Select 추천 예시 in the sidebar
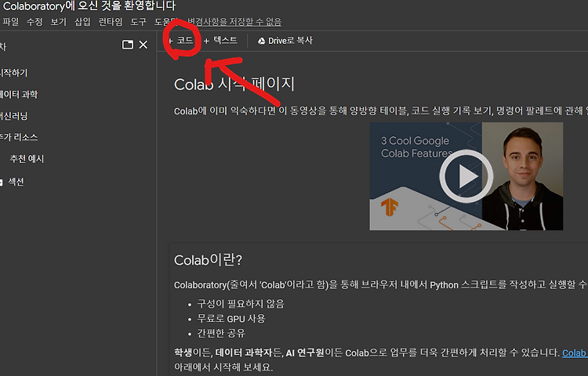 tap(27, 159)
